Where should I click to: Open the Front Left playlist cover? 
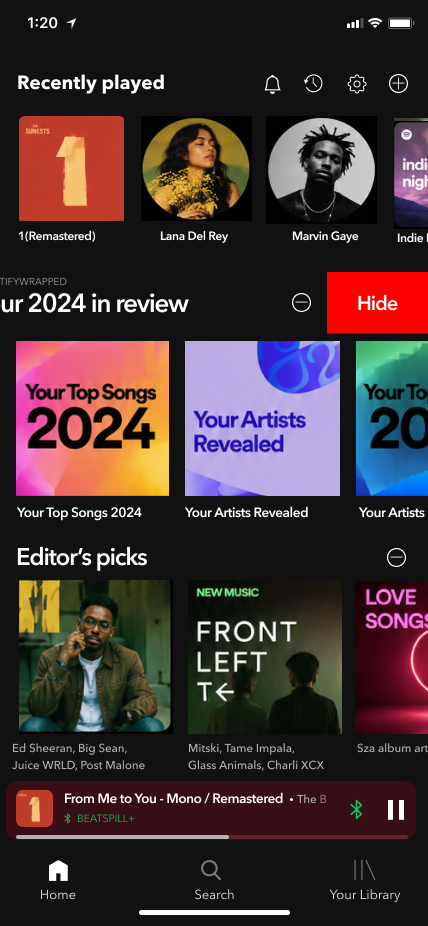[x=265, y=657]
